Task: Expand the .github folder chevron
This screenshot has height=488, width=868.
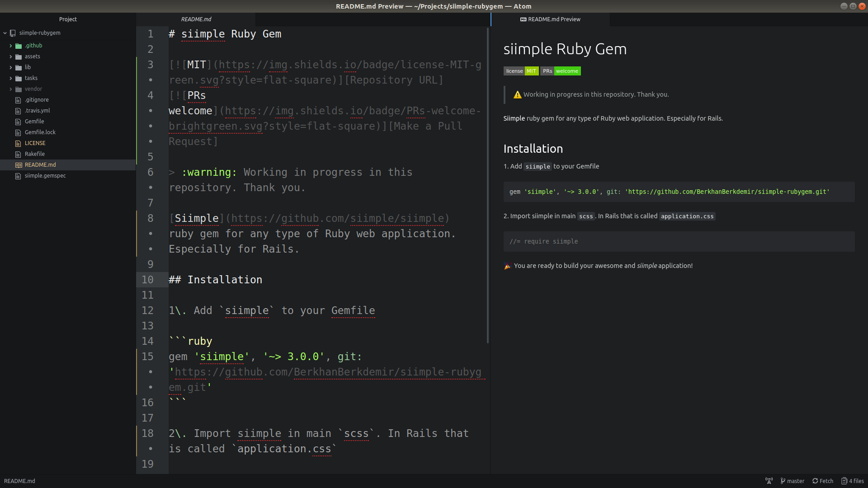Action: point(11,46)
